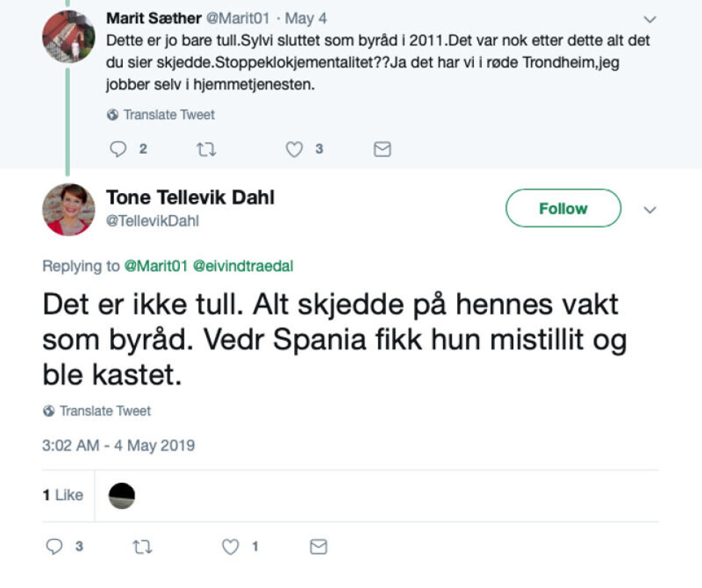Translate Marit Sæther's tweet
Image resolution: width=702 pixels, height=588 pixels.
tap(161, 115)
